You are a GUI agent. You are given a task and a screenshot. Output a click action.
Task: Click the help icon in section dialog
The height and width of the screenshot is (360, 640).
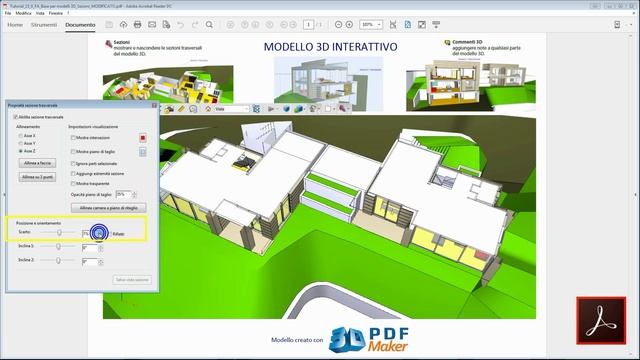coord(154,105)
